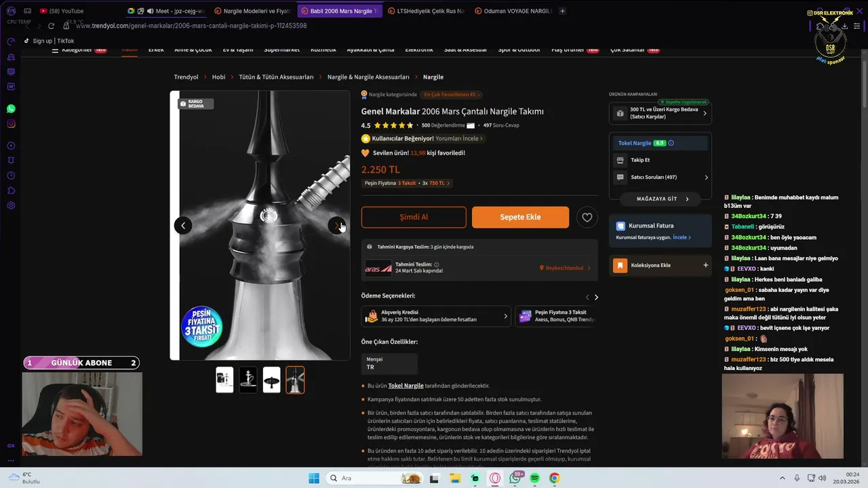Click the review photos camera icon
The height and width of the screenshot is (488, 868).
pyautogui.click(x=471, y=125)
